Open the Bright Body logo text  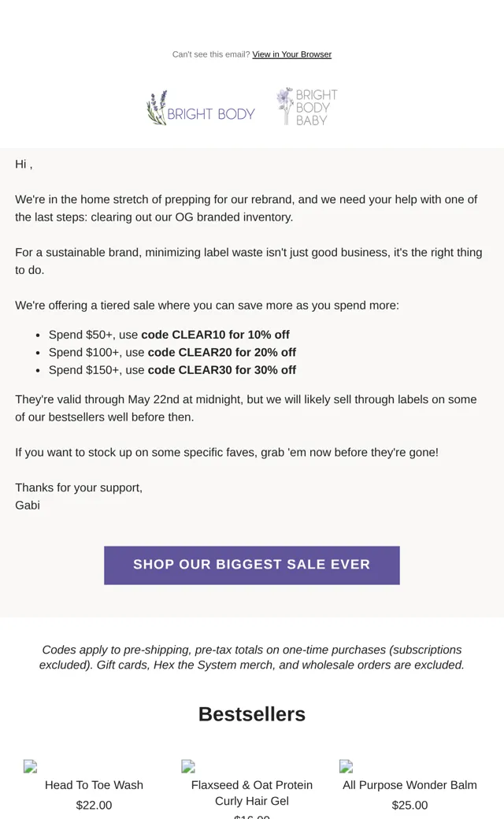point(211,114)
